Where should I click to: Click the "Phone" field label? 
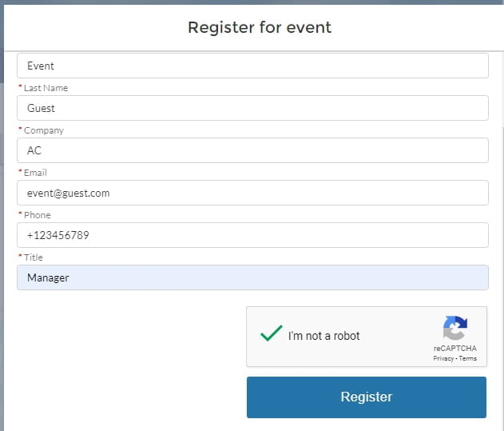[x=38, y=215]
